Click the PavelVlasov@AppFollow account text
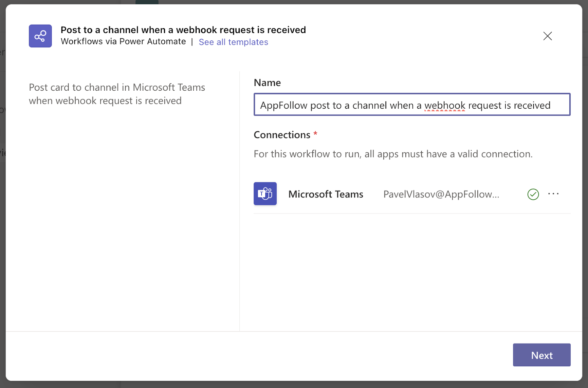 pos(441,194)
